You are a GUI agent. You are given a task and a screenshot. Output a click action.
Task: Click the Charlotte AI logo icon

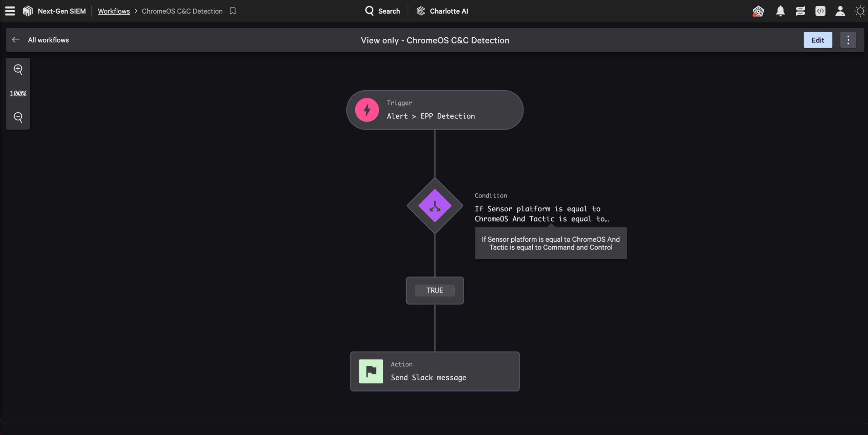[421, 11]
